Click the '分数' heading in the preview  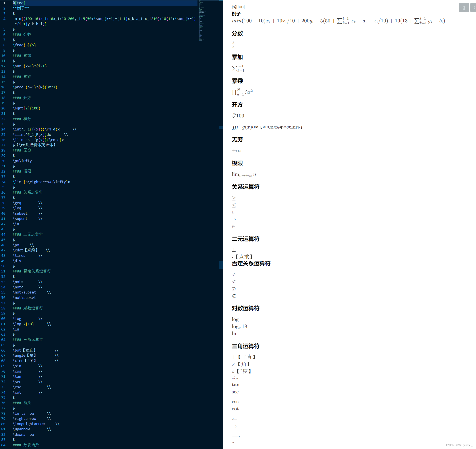point(237,33)
